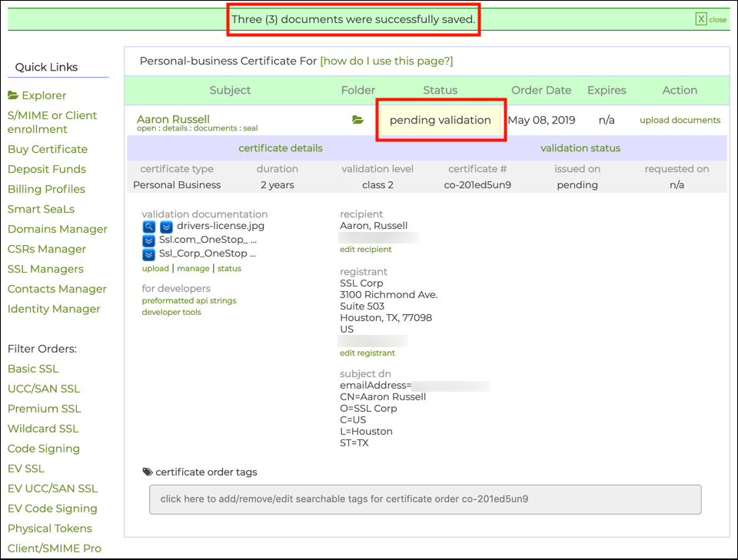738x560 pixels.
Task: Click the edit recipient link
Action: tap(365, 250)
